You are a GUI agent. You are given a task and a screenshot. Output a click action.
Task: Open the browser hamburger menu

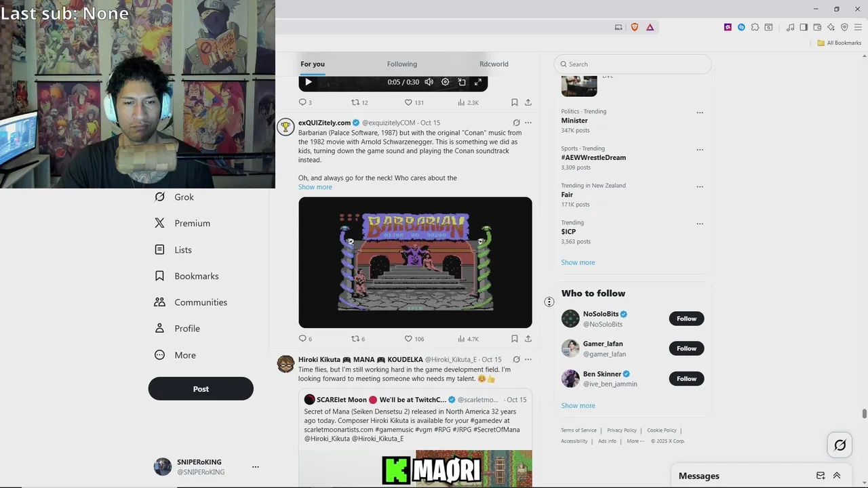858,27
